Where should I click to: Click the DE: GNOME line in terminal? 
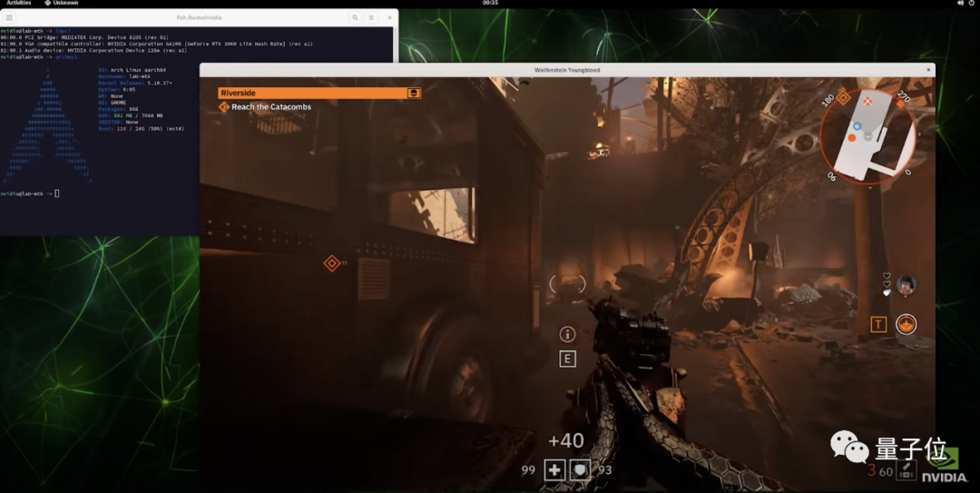(x=112, y=103)
